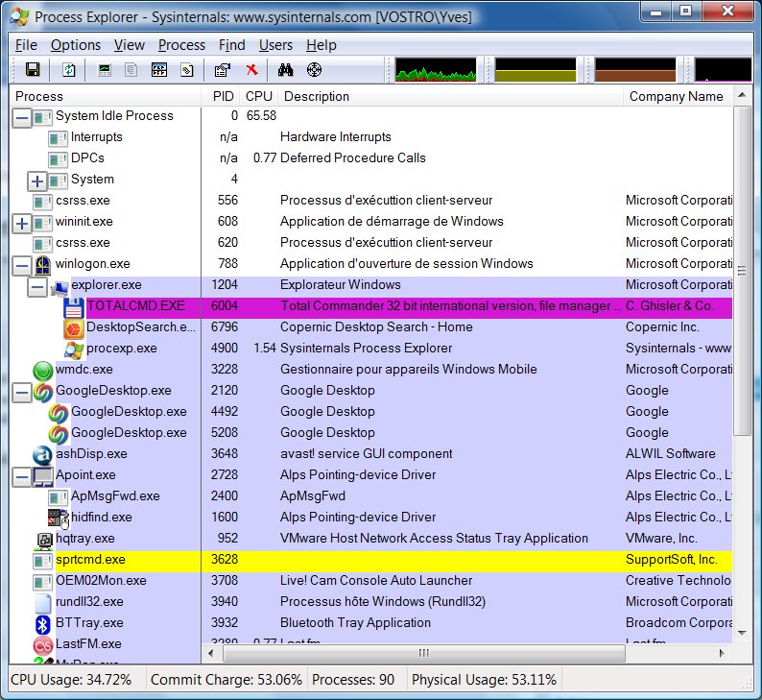Open the Process menu
This screenshot has height=700, width=762.
(181, 45)
